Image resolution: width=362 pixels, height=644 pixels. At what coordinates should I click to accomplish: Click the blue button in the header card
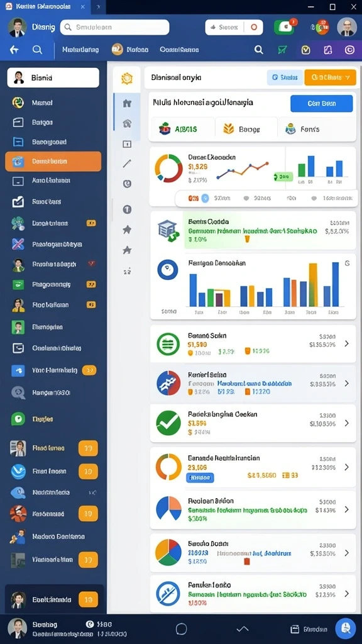[321, 104]
